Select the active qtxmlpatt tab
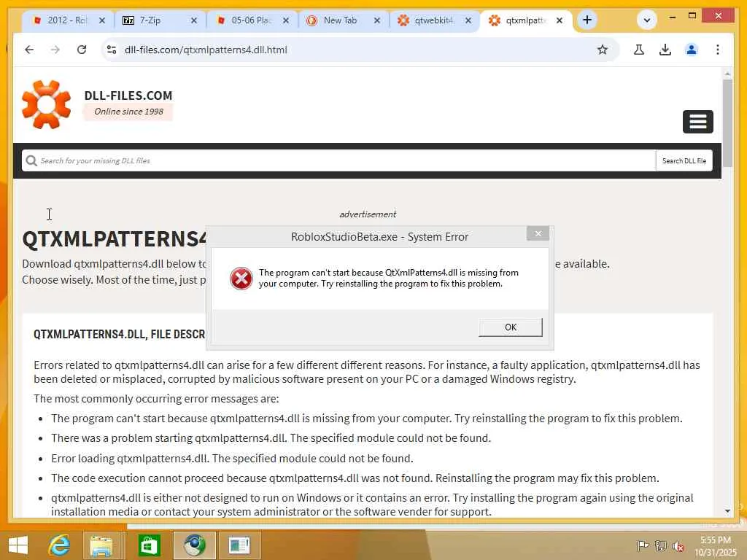Image resolution: width=747 pixels, height=560 pixels. [x=525, y=20]
